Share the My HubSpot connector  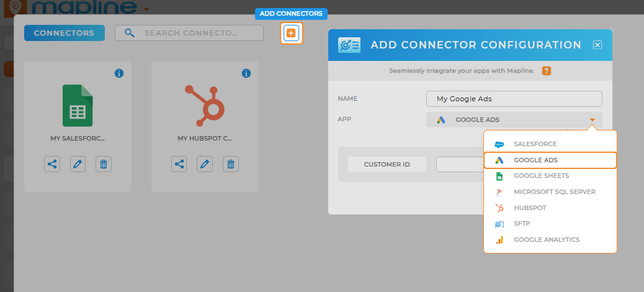pos(179,164)
